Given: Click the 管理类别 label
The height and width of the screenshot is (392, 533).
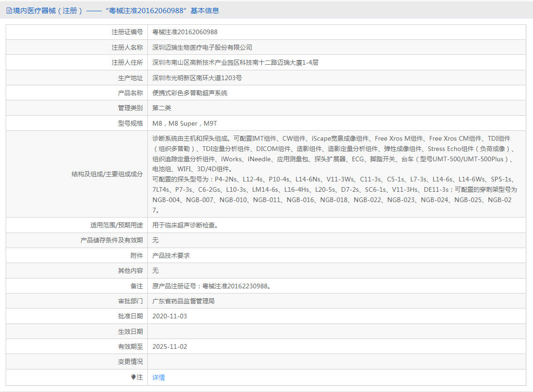Looking at the screenshot, I should pos(130,108).
